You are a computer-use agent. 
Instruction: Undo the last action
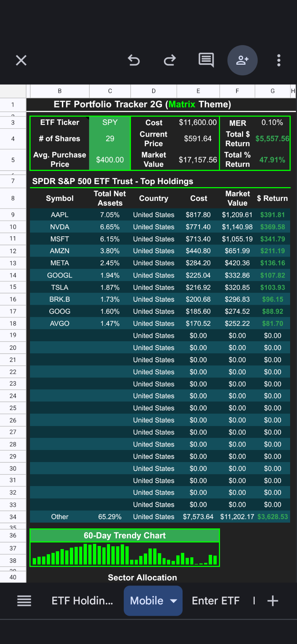134,60
